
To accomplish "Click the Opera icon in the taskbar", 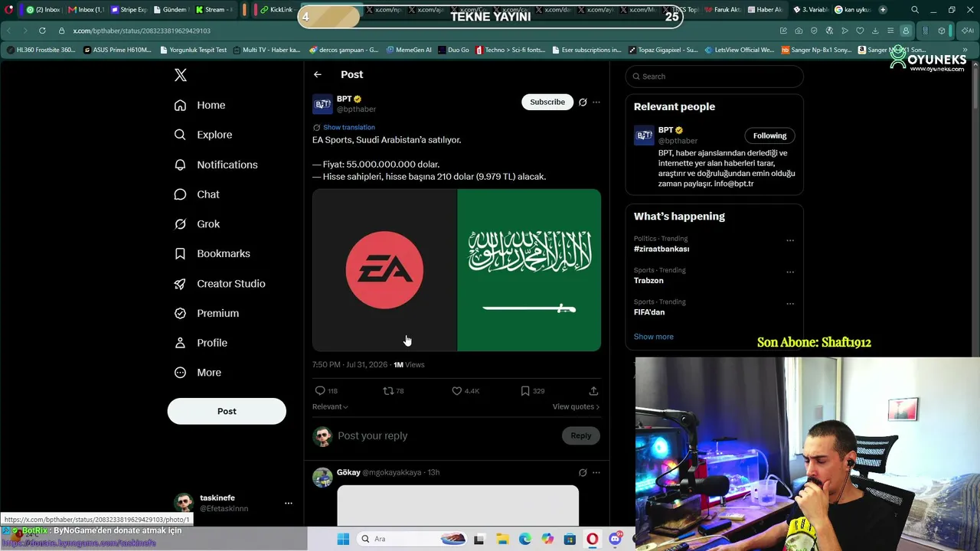I will click(593, 539).
